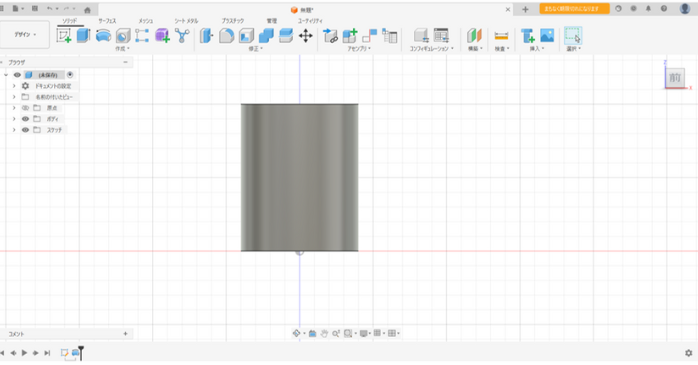Expand the ドキュメントの設定 node

click(14, 86)
